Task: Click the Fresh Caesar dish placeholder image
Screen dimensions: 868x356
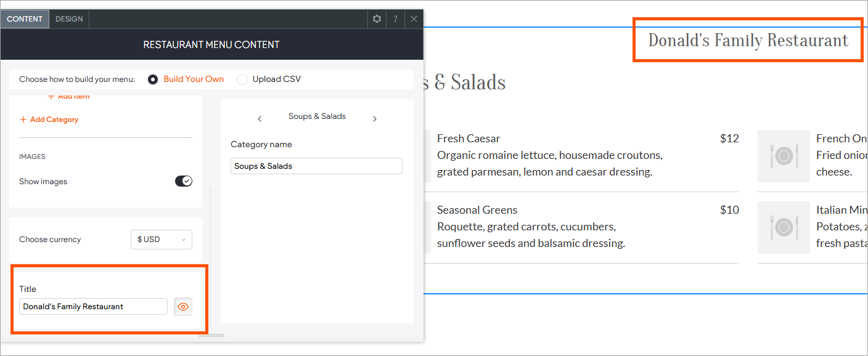Action: click(427, 156)
